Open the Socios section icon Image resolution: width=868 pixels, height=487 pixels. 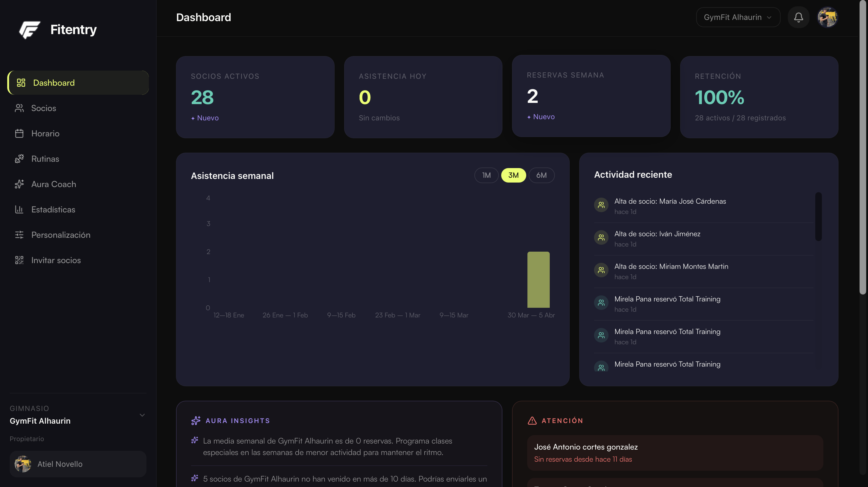point(19,108)
